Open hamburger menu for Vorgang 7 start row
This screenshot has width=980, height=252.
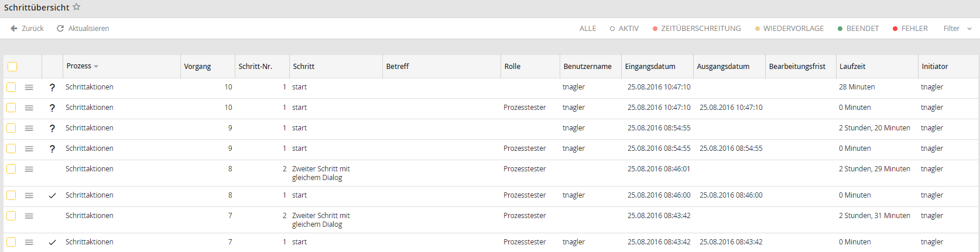click(29, 242)
